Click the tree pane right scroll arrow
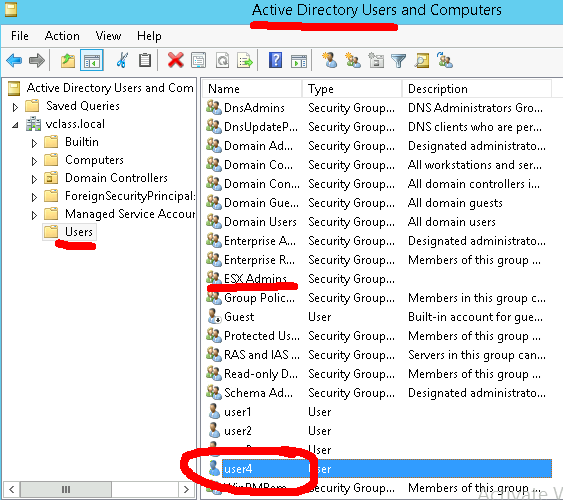The image size is (563, 500). [186, 489]
